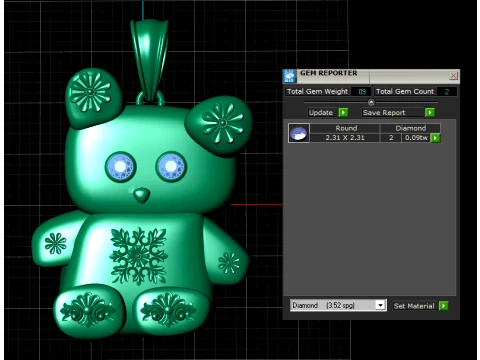Viewport: 480px width, 360px height.
Task: Click the Total Gem Weight value field
Action: point(362,91)
